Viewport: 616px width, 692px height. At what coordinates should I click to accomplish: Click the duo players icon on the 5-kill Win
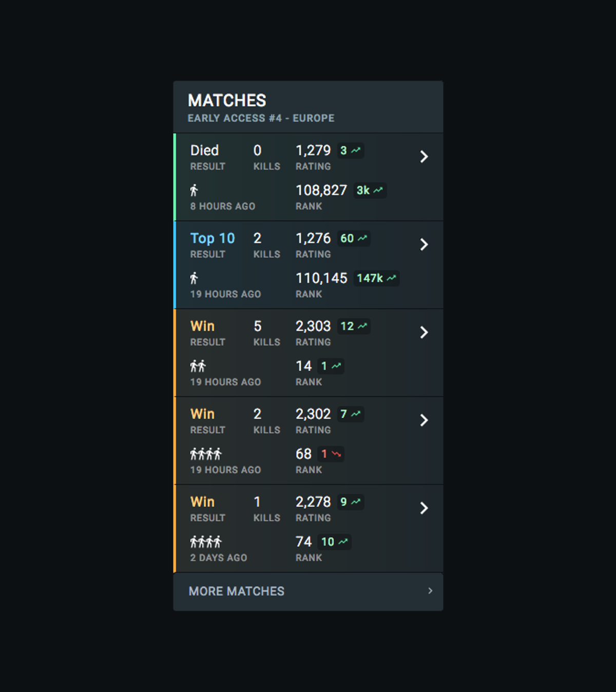tap(198, 366)
